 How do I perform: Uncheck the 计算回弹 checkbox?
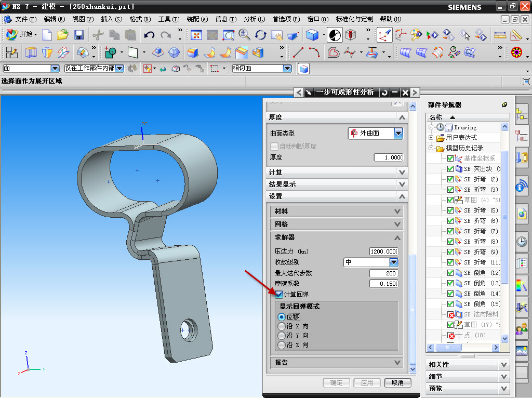[x=279, y=294]
